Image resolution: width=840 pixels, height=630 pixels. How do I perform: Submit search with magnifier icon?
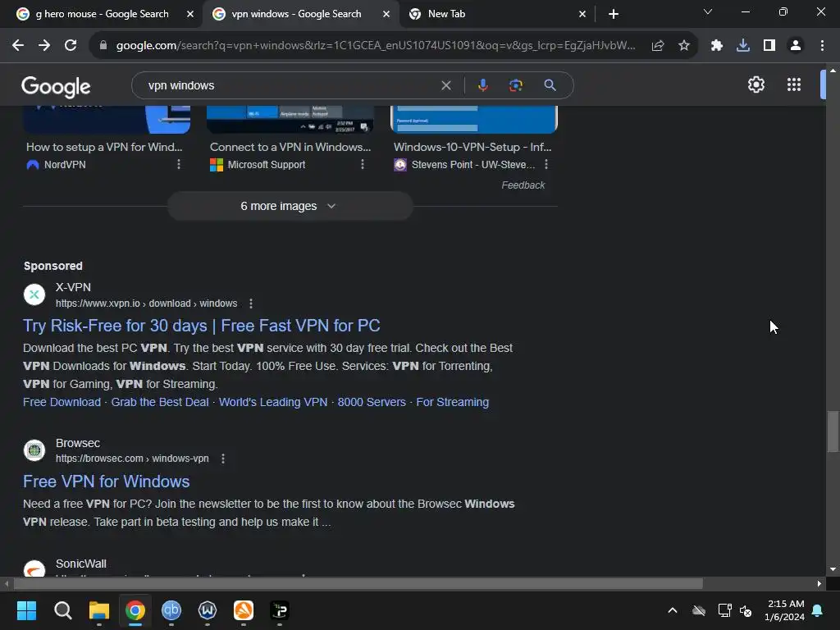coord(550,85)
